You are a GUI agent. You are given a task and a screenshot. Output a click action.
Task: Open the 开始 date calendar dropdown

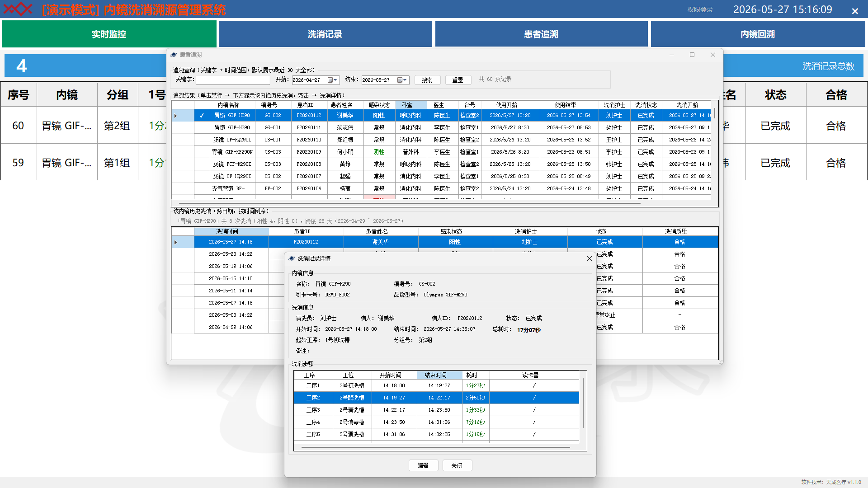(333, 80)
